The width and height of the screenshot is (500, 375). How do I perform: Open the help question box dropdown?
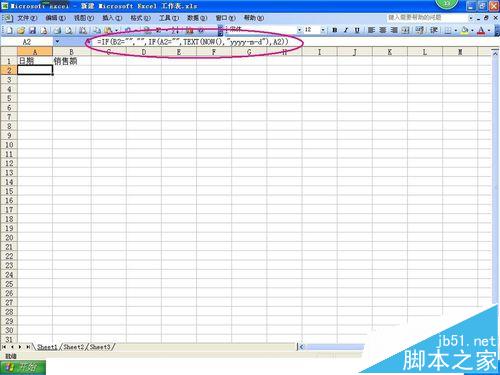coord(471,18)
